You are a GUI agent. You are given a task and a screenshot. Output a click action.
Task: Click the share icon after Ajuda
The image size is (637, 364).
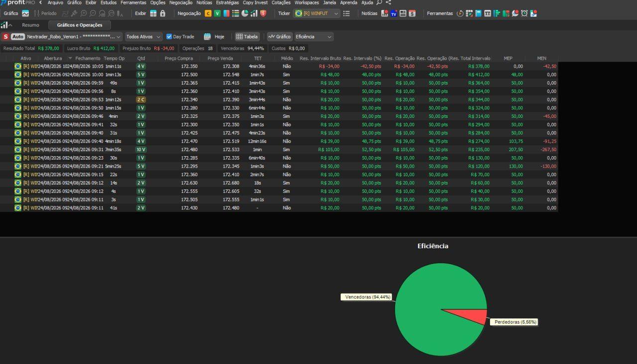pyautogui.click(x=388, y=2)
